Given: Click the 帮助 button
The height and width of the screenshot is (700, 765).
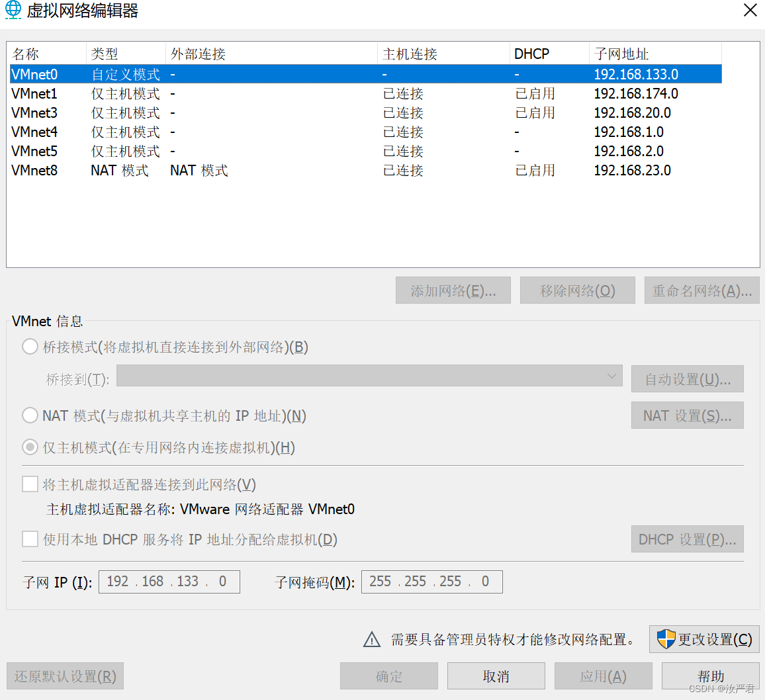Looking at the screenshot, I should click(711, 676).
